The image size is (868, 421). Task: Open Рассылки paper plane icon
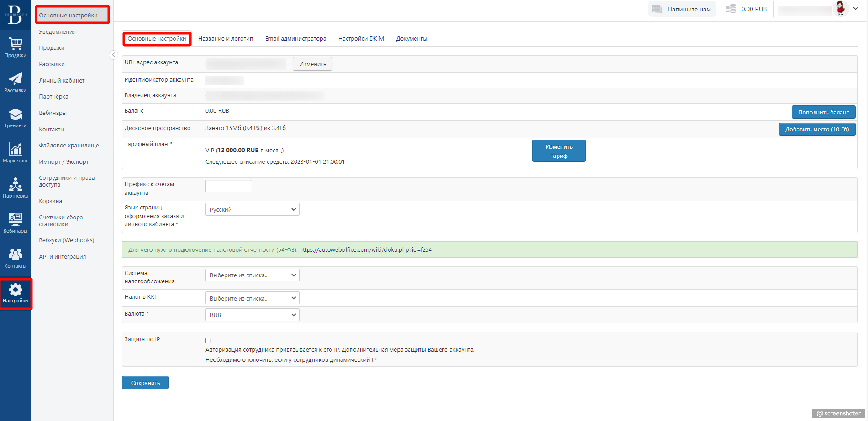(x=16, y=79)
